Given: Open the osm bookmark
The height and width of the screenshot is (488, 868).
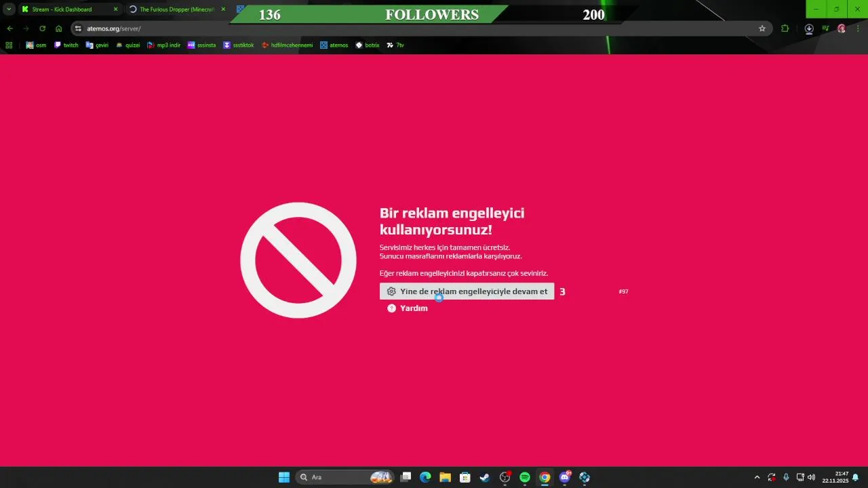Looking at the screenshot, I should (x=37, y=45).
